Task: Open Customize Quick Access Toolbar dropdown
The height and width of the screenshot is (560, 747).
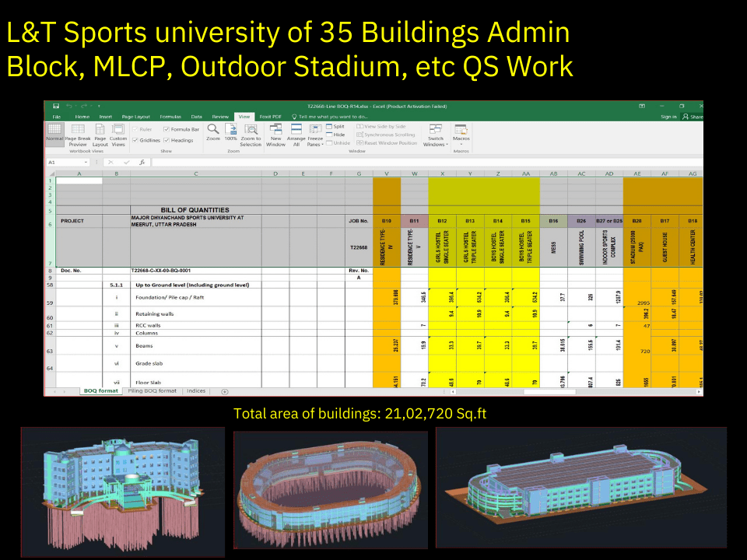Action: click(99, 107)
